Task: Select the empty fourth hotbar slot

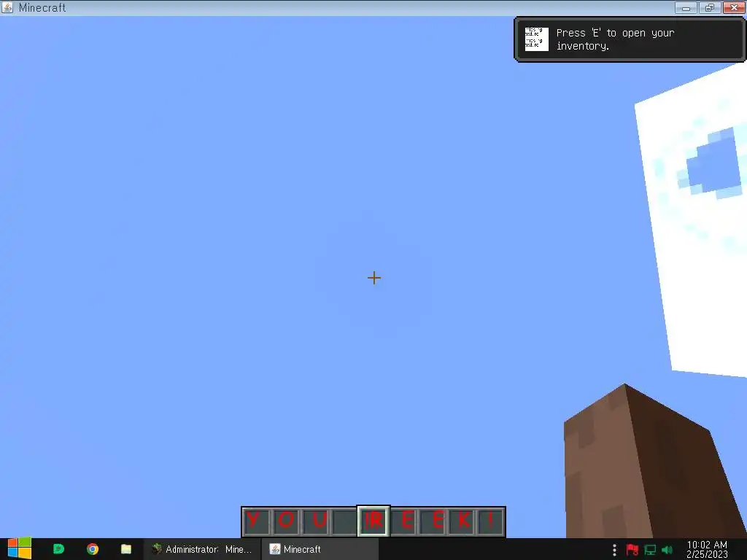Action: tap(344, 521)
